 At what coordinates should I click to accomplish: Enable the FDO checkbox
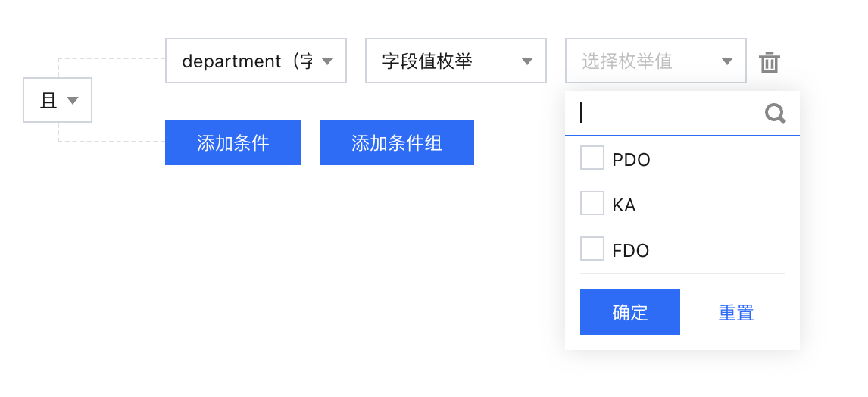pos(592,249)
